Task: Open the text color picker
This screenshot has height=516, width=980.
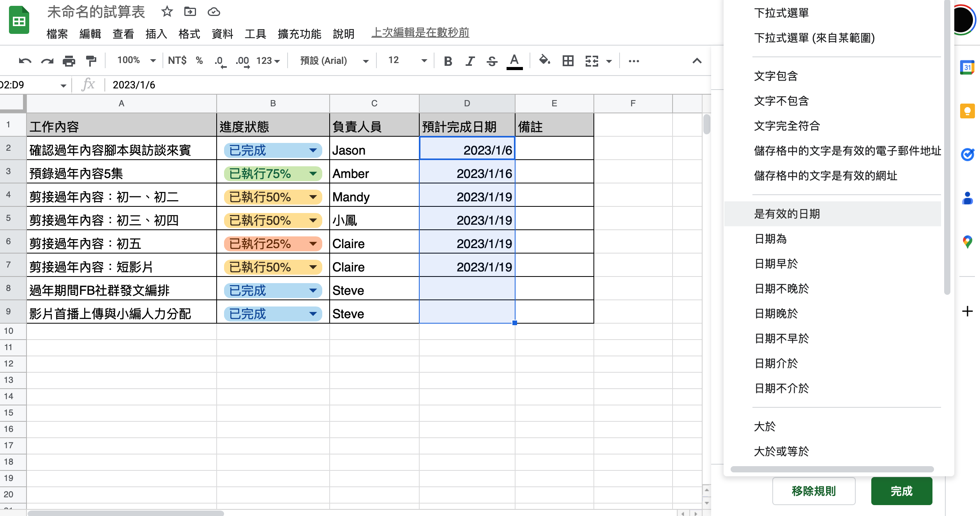Action: (514, 61)
